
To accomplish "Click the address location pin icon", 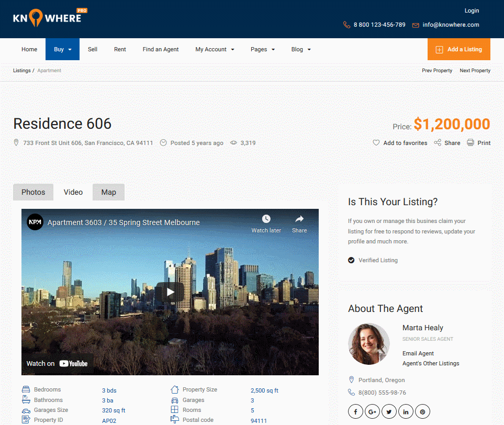I will [x=16, y=142].
